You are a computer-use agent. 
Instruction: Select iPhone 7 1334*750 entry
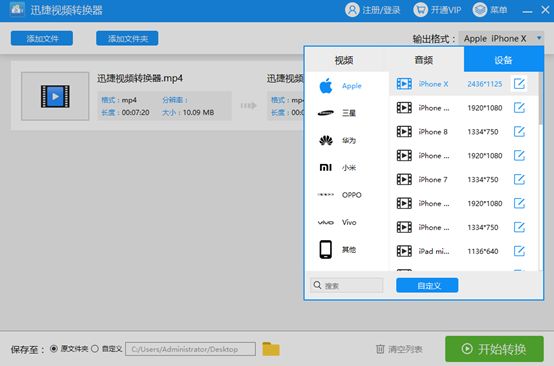tap(464, 179)
